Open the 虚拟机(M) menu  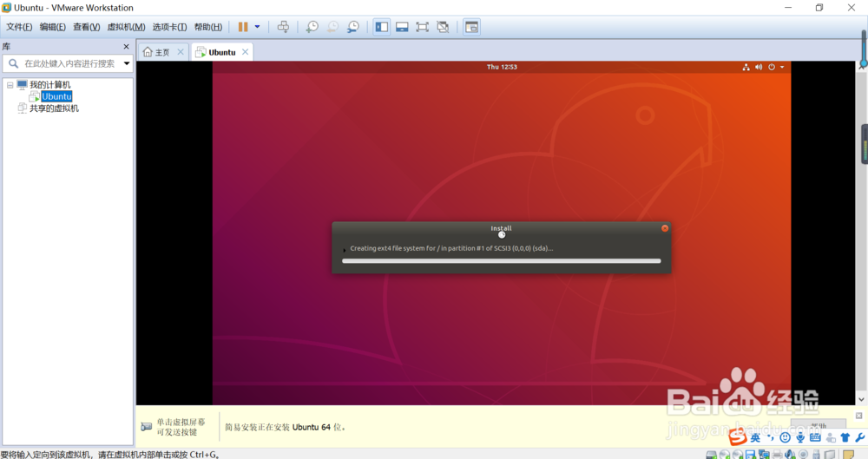coord(126,27)
